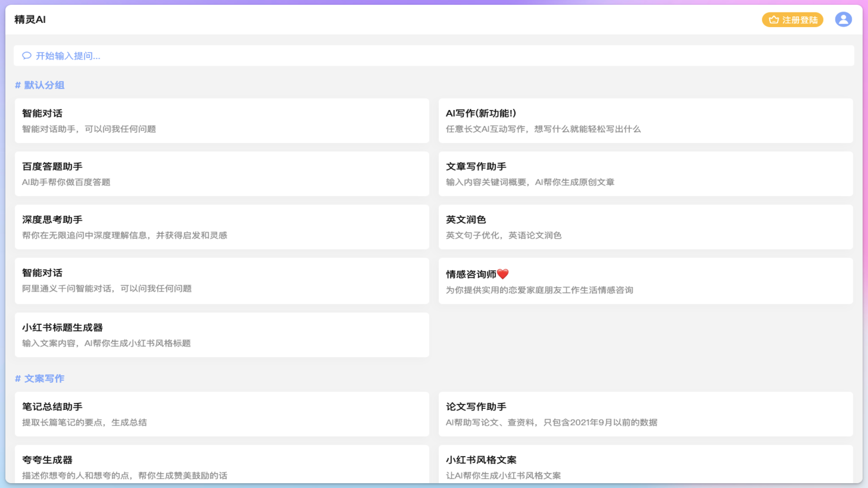Click the user avatar icon

coord(843,20)
